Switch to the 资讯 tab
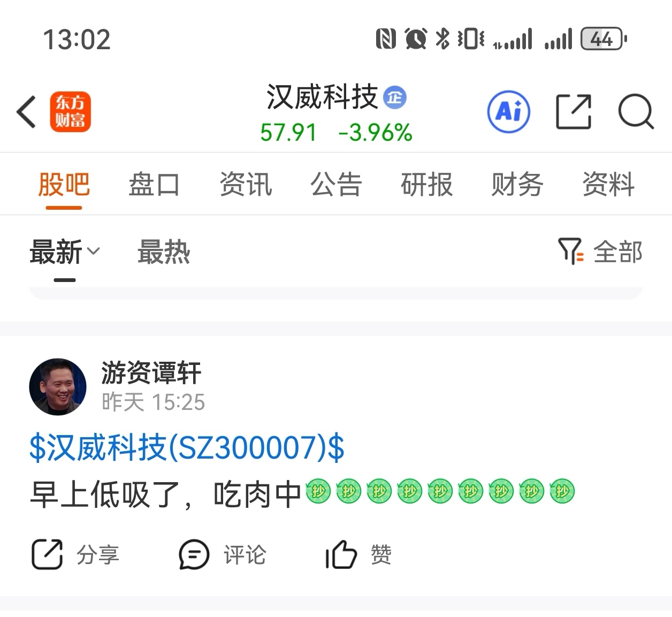Viewport: 672px width, 617px height. pyautogui.click(x=246, y=185)
